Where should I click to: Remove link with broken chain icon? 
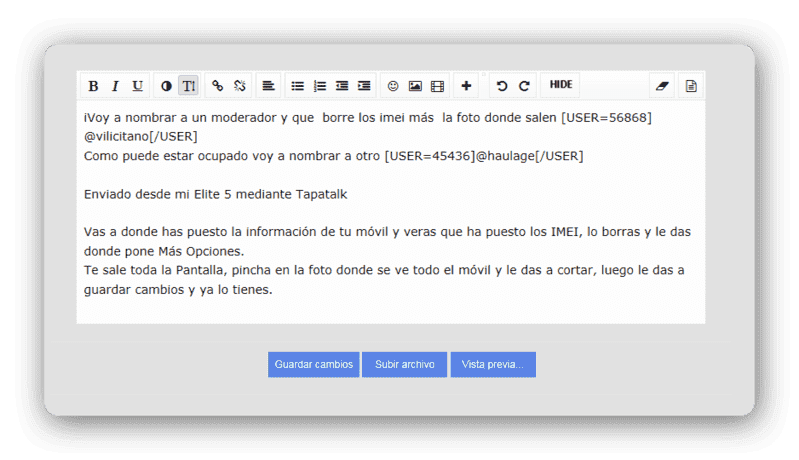[239, 86]
